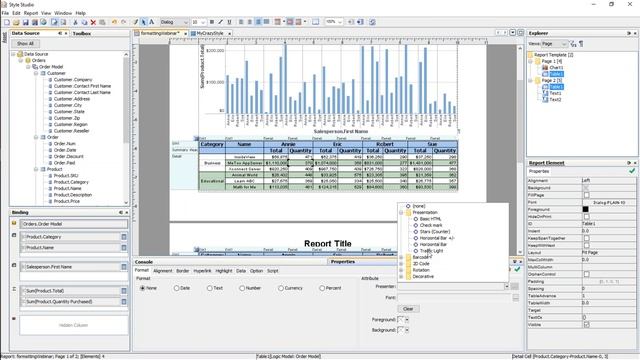This screenshot has height=360, width=640.
Task: Click the Show All button
Action: pos(25,44)
